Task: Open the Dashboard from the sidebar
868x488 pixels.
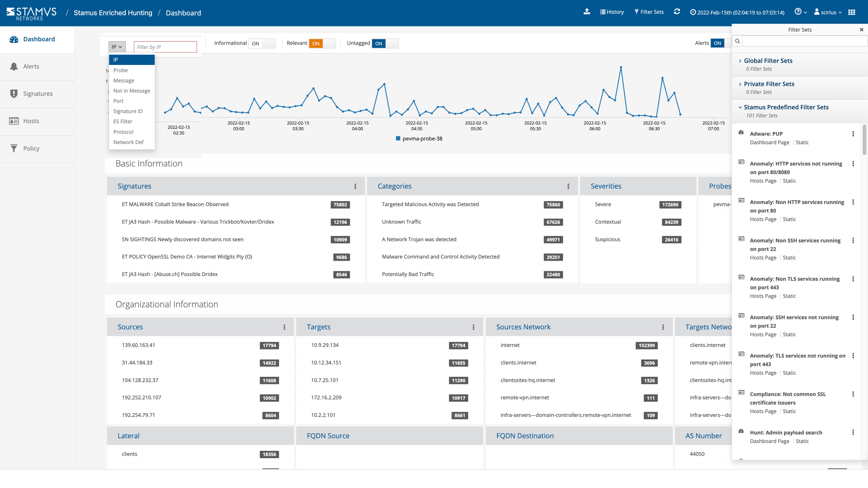Action: [x=38, y=39]
